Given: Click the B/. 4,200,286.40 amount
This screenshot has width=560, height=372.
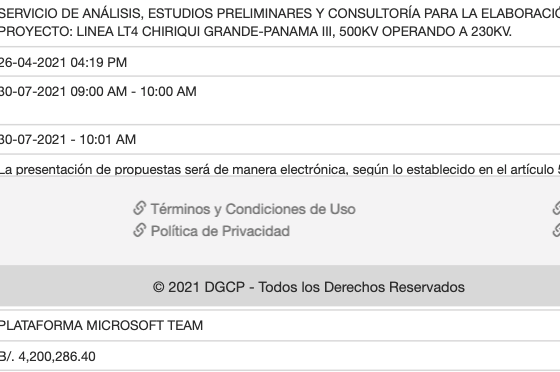Looking at the screenshot, I should [48, 356].
